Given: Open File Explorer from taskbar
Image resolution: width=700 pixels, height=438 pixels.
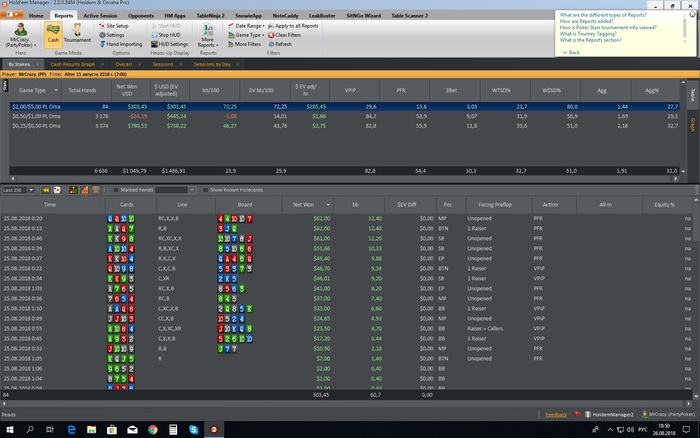Looking at the screenshot, I should tap(92, 430).
